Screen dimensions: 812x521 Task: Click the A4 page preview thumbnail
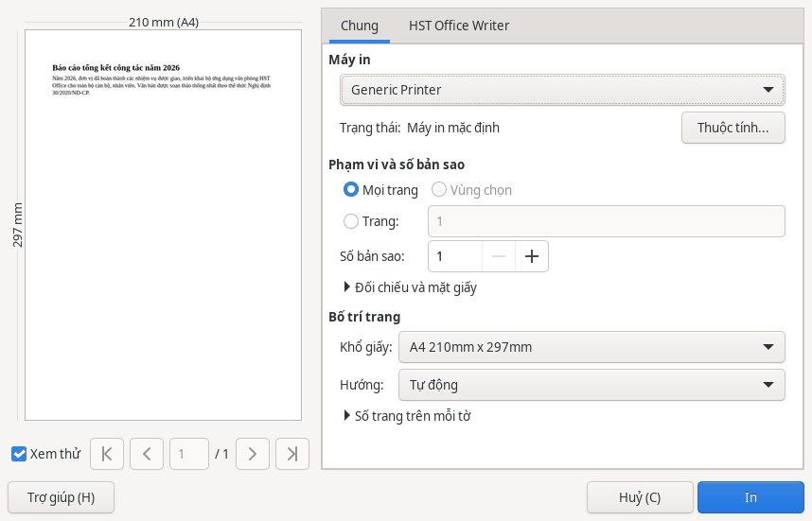tap(163, 225)
